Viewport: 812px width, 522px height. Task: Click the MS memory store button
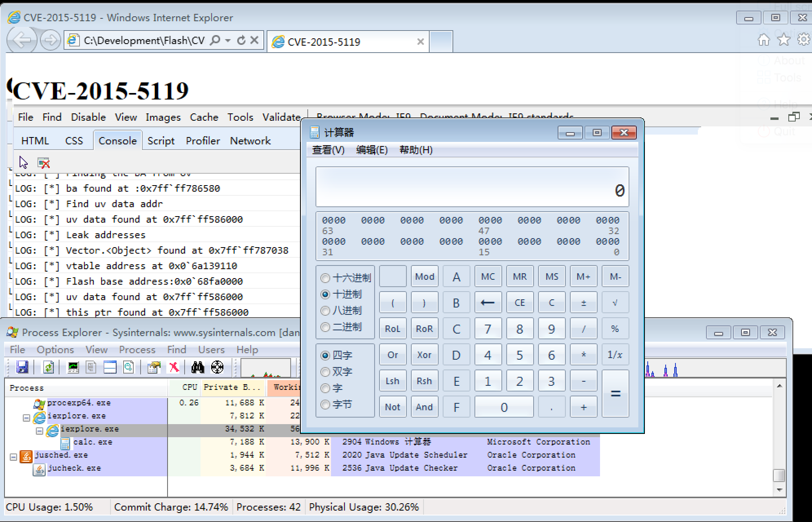pos(552,276)
